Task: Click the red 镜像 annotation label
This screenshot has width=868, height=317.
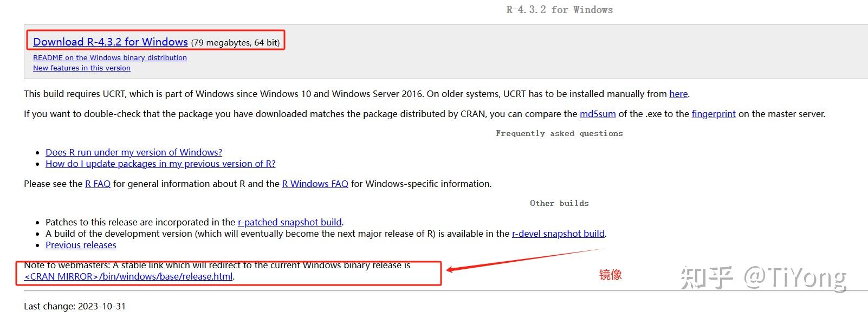Action: tap(611, 275)
